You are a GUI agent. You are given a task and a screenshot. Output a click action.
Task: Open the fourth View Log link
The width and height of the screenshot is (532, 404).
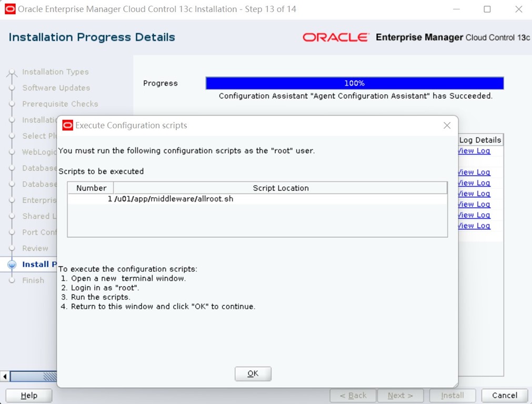474,194
